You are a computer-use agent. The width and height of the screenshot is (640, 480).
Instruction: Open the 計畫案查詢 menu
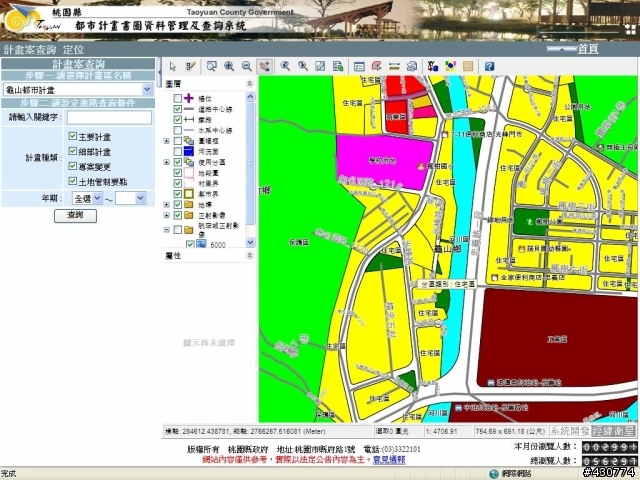coord(30,50)
